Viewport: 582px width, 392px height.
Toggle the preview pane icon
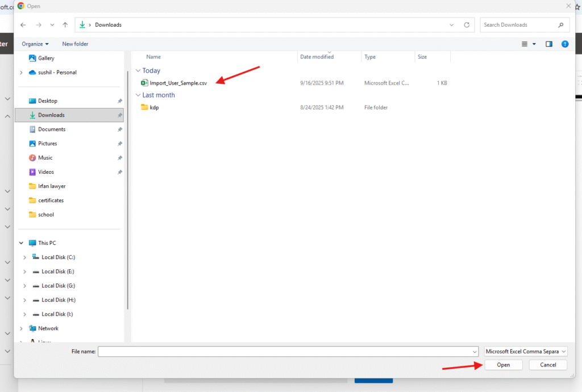tap(549, 44)
